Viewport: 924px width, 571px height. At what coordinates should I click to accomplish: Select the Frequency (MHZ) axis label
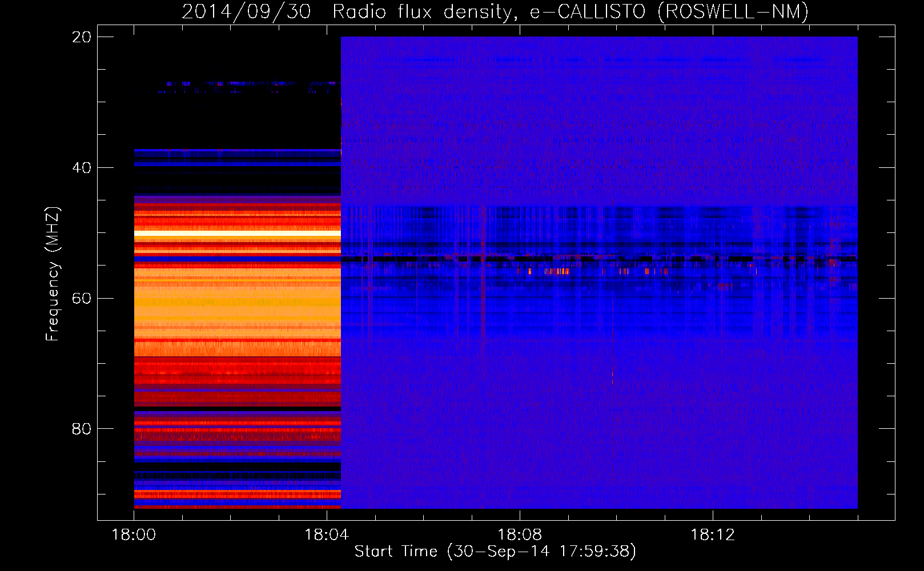point(53,274)
